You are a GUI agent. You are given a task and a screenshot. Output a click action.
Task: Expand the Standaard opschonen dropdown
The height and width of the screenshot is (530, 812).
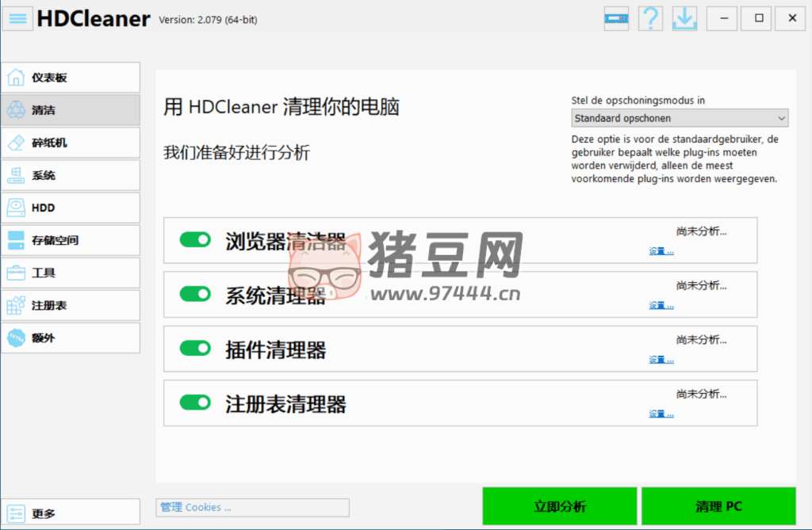[680, 118]
